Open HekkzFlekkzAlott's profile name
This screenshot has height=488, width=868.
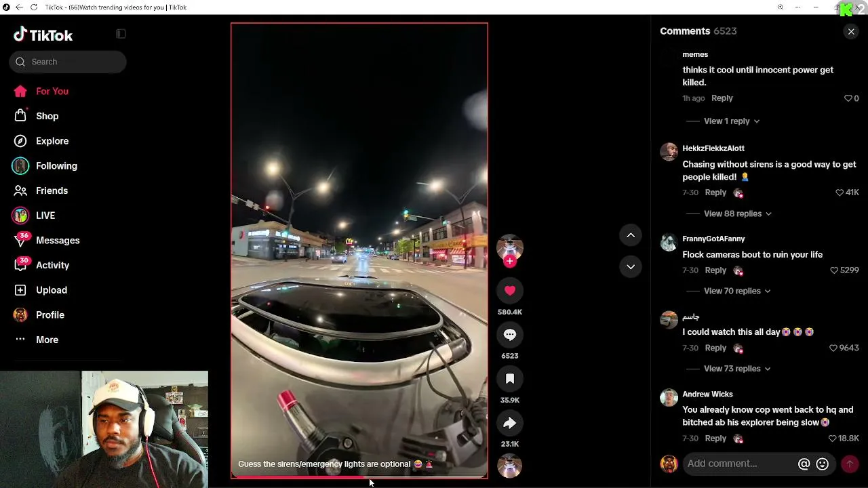coord(713,148)
